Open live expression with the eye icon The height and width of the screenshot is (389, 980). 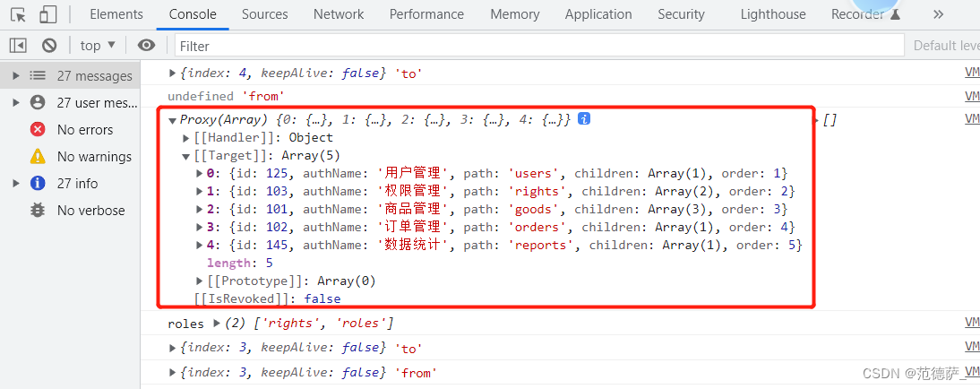[x=146, y=45]
